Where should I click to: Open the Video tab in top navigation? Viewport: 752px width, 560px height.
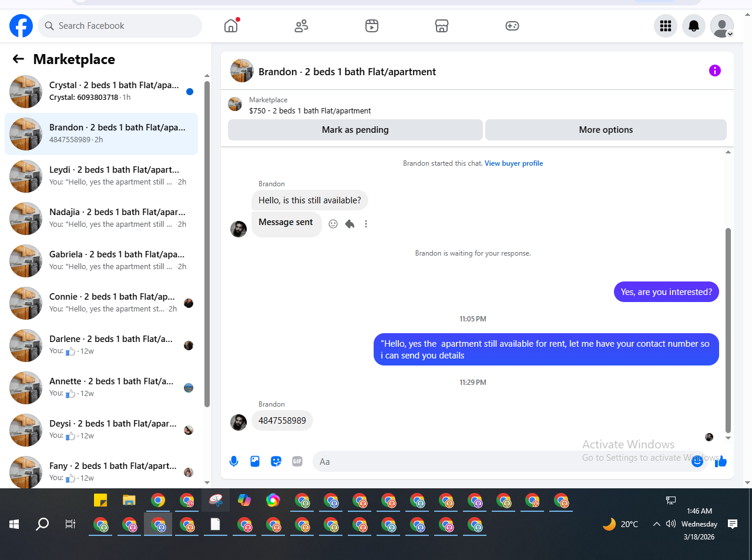pyautogui.click(x=372, y=26)
